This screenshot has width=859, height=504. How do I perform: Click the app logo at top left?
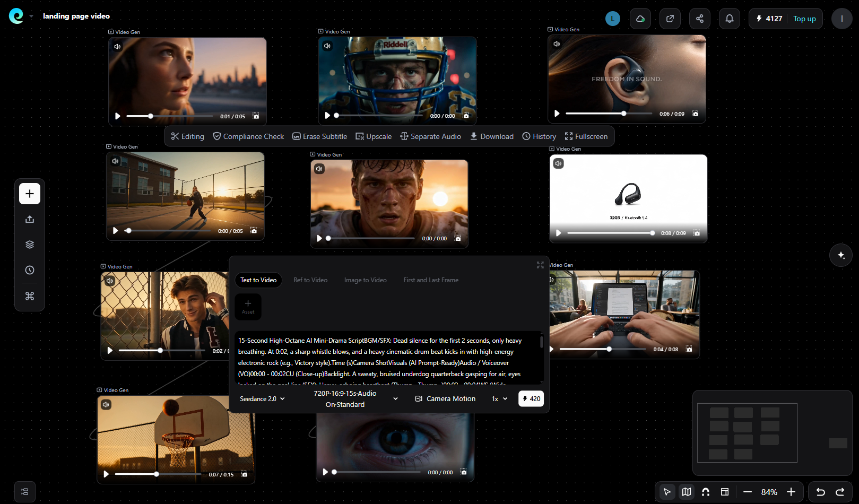point(16,16)
